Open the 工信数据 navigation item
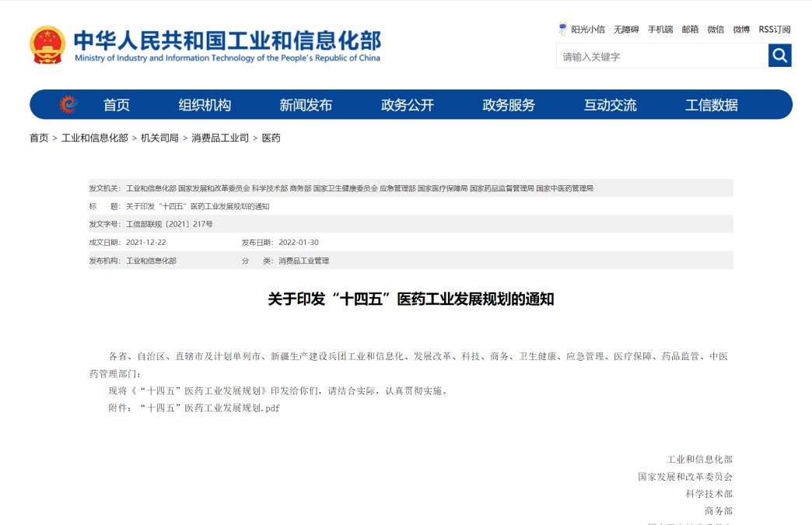812x525 pixels. pos(711,105)
